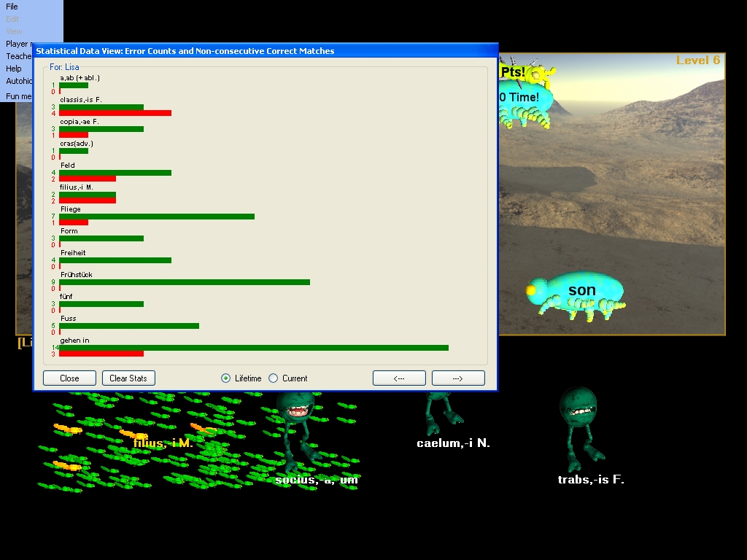Select the Current radio button
The image size is (747, 560).
coord(274,378)
